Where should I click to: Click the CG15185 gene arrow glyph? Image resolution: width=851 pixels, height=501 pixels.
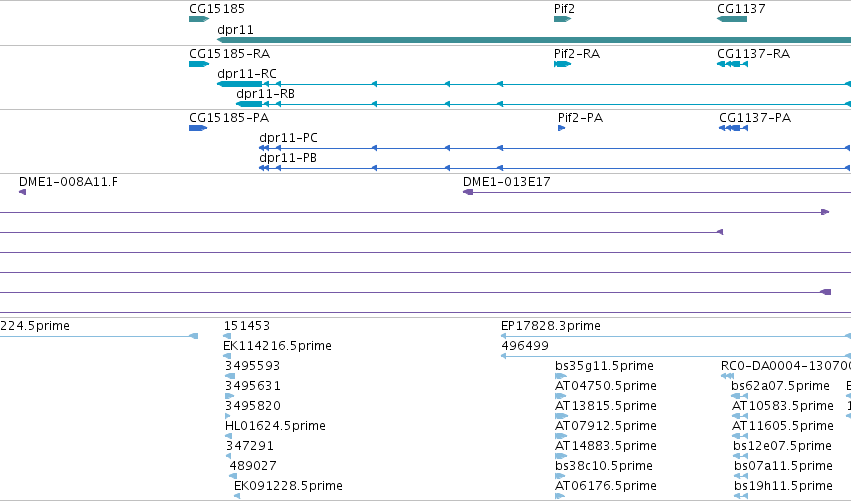click(x=199, y=19)
